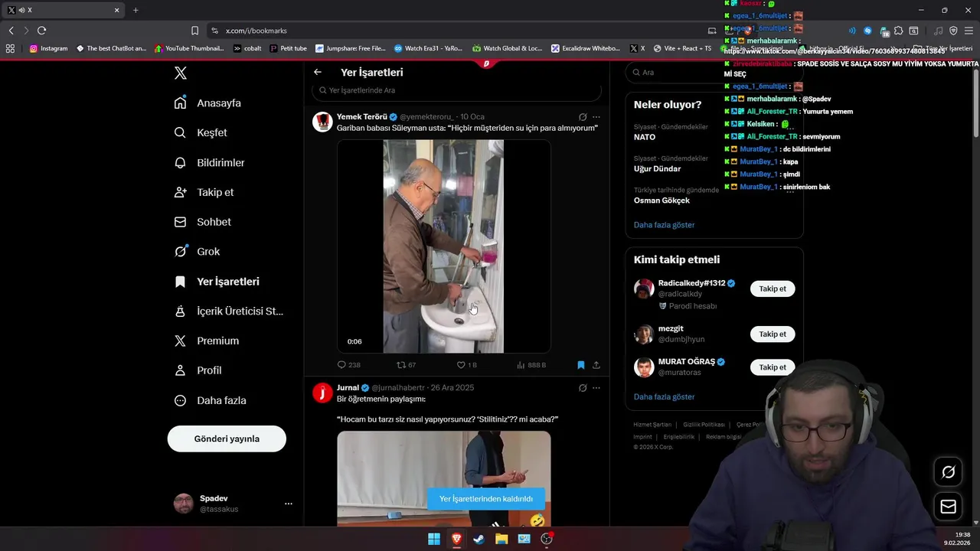Follow Radicalkedy#1312 with Takip et

773,289
